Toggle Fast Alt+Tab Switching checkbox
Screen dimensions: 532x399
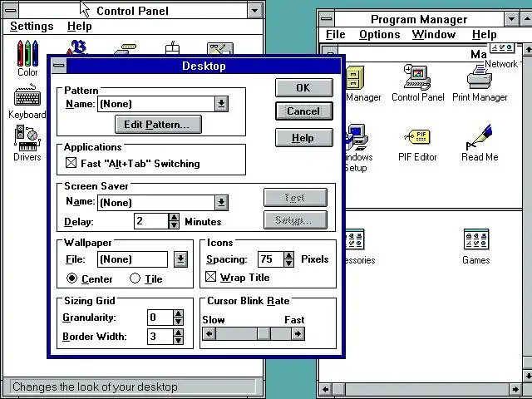coord(71,163)
